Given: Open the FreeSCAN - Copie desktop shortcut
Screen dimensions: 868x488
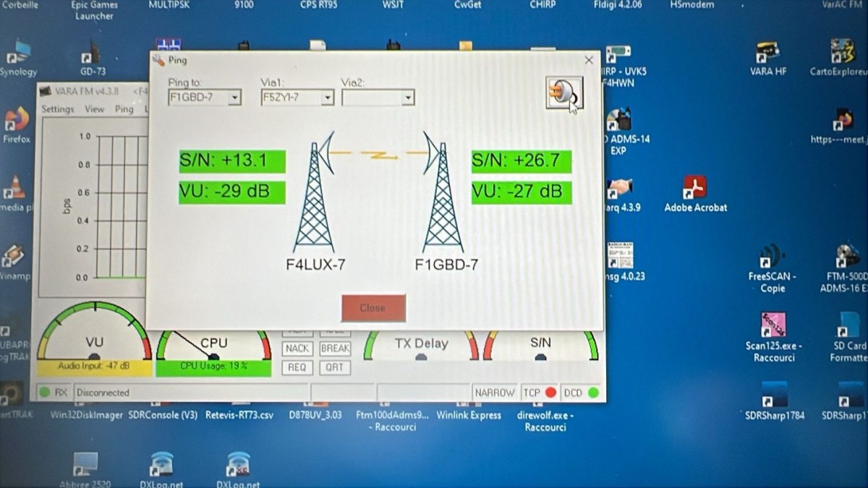Looking at the screenshot, I should pyautogui.click(x=772, y=267).
